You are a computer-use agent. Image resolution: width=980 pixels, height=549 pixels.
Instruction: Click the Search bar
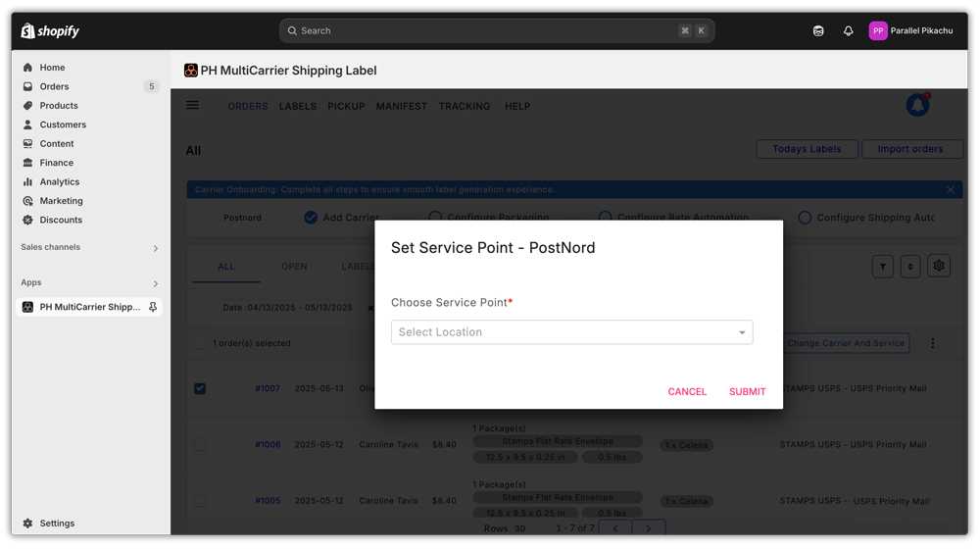tap(497, 30)
